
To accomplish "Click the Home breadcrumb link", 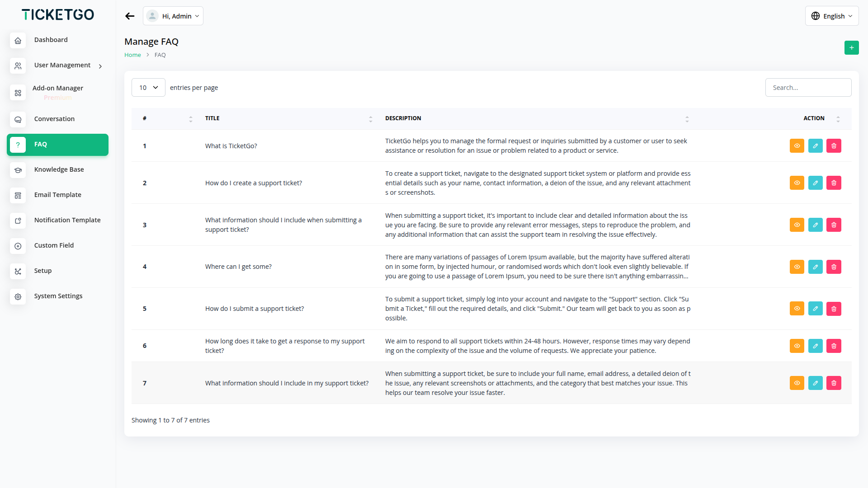I will 132,55.
